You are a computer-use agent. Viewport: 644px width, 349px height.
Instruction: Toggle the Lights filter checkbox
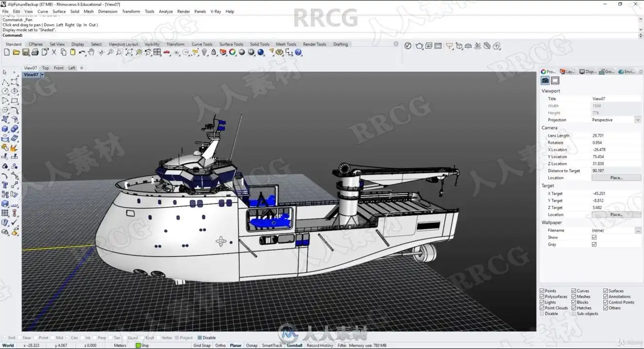pyautogui.click(x=542, y=302)
